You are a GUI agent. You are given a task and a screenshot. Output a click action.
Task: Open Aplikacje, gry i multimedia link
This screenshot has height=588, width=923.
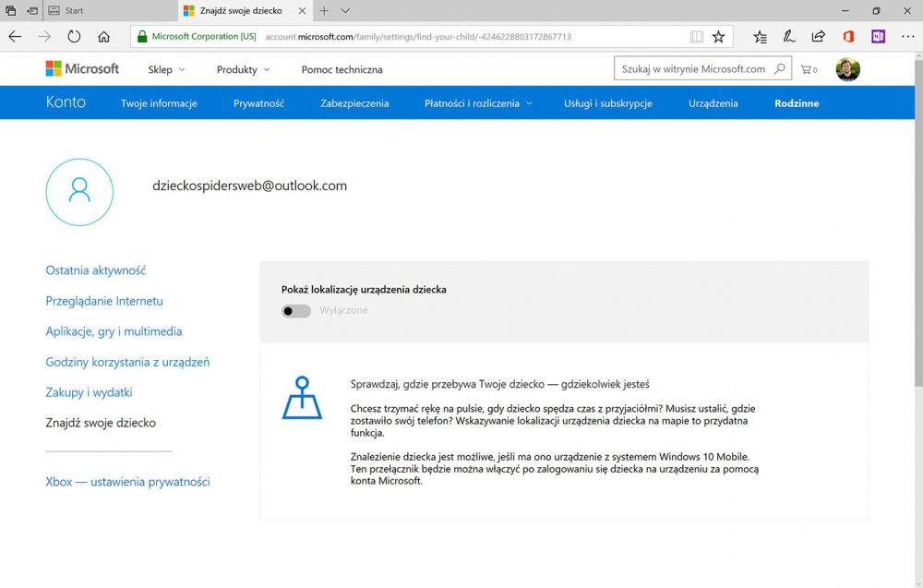[114, 331]
